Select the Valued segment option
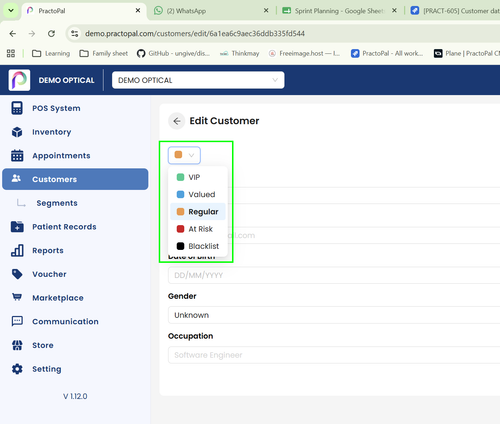Screen dimensions: 500x424 (198, 194)
